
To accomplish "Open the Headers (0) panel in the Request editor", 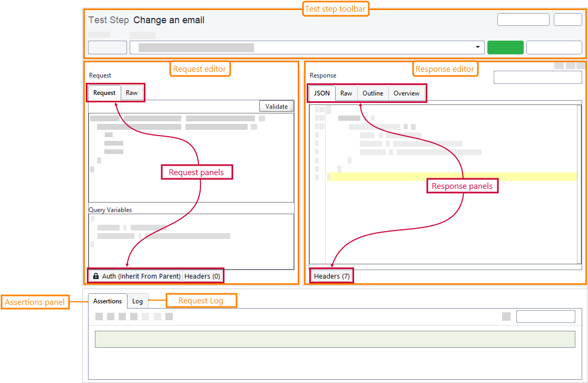I will (x=202, y=275).
